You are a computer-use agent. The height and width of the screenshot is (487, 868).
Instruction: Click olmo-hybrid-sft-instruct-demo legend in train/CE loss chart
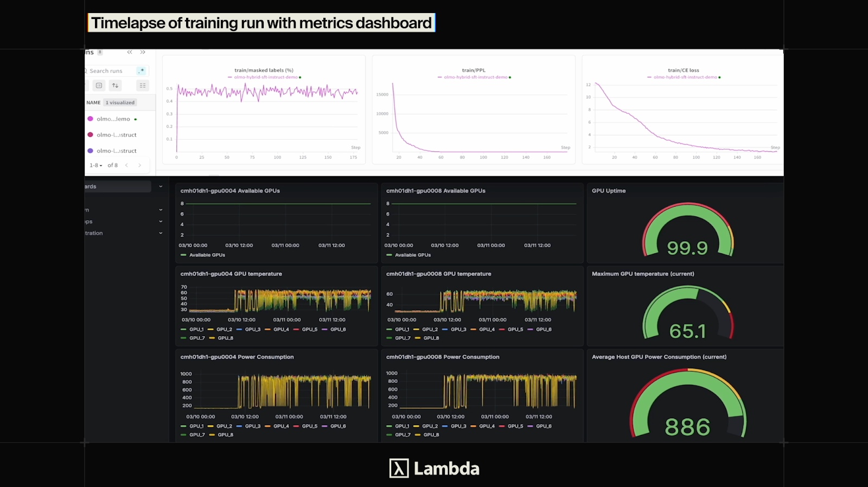coord(684,77)
